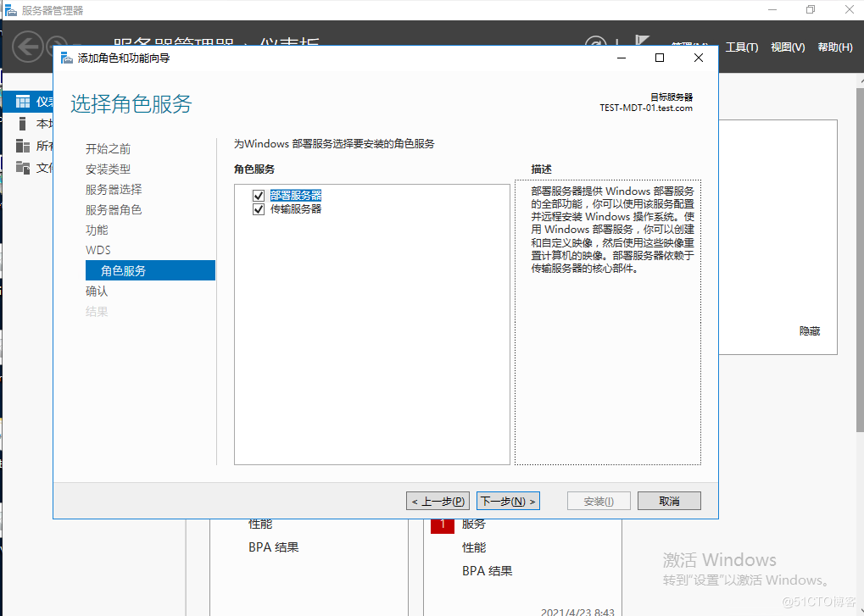Click the 服务 entry next to the red badge
This screenshot has width=864, height=616.
[474, 524]
